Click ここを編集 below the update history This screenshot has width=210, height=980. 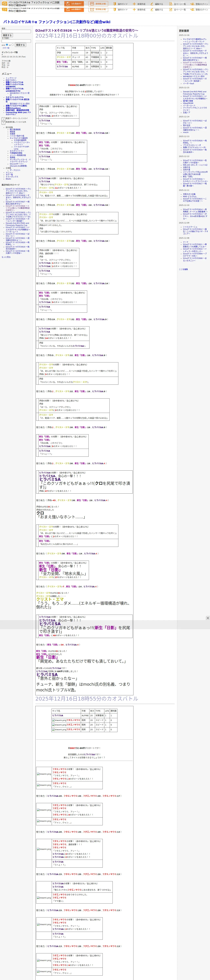click(183, 269)
